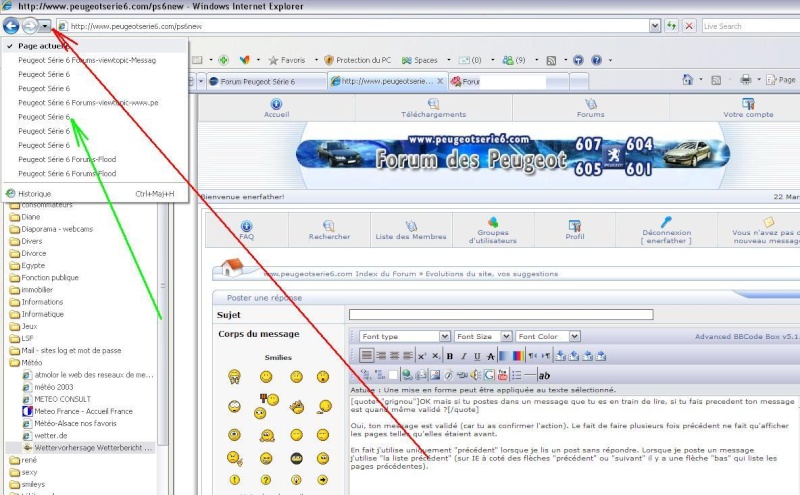
Task: Click the Google BBCode insert icon
Action: click(489, 376)
